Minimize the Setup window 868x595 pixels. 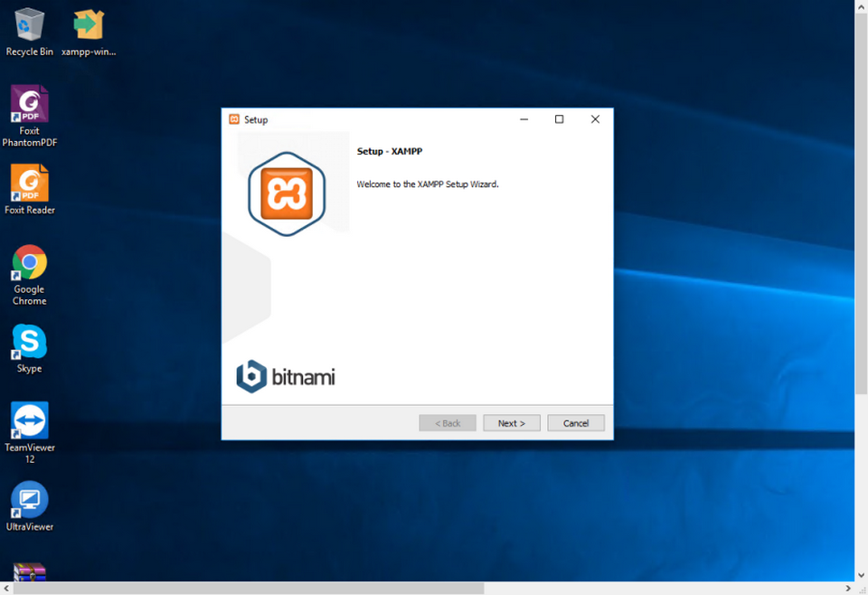(524, 119)
